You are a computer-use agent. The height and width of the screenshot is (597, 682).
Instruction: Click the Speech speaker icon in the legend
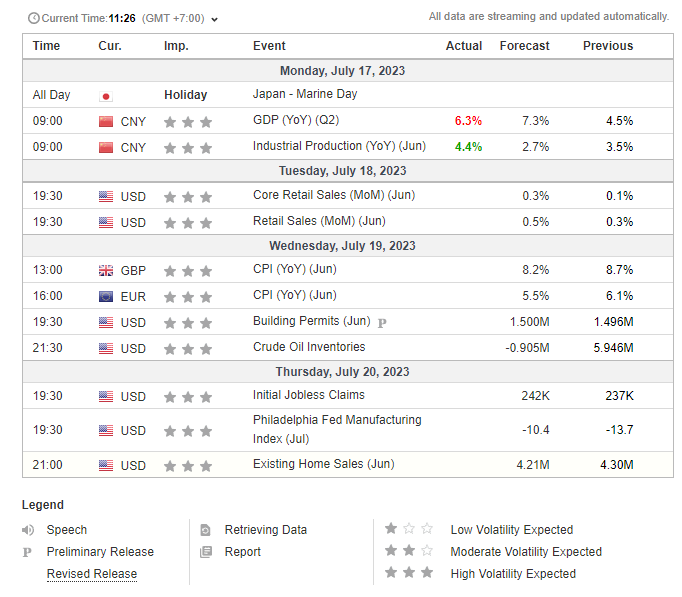28,530
